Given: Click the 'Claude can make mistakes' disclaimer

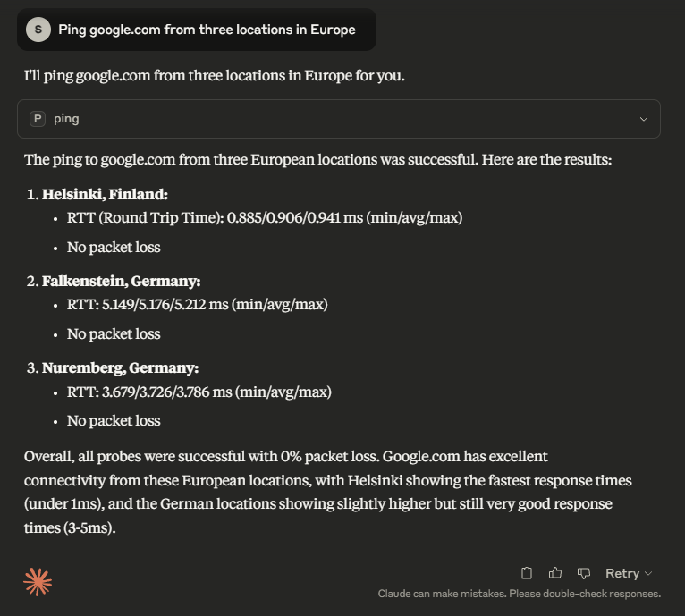Looking at the screenshot, I should click(519, 594).
